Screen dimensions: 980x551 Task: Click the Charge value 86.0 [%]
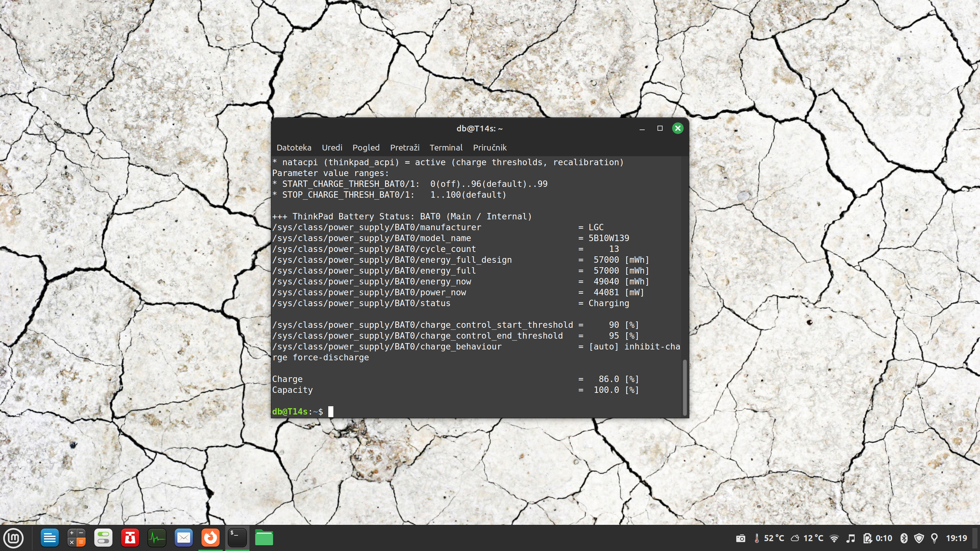click(x=619, y=379)
